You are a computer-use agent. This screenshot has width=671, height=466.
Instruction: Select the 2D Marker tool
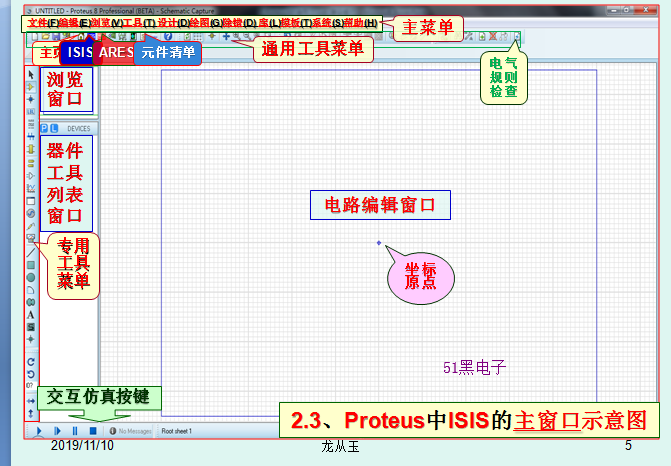tap(31, 340)
